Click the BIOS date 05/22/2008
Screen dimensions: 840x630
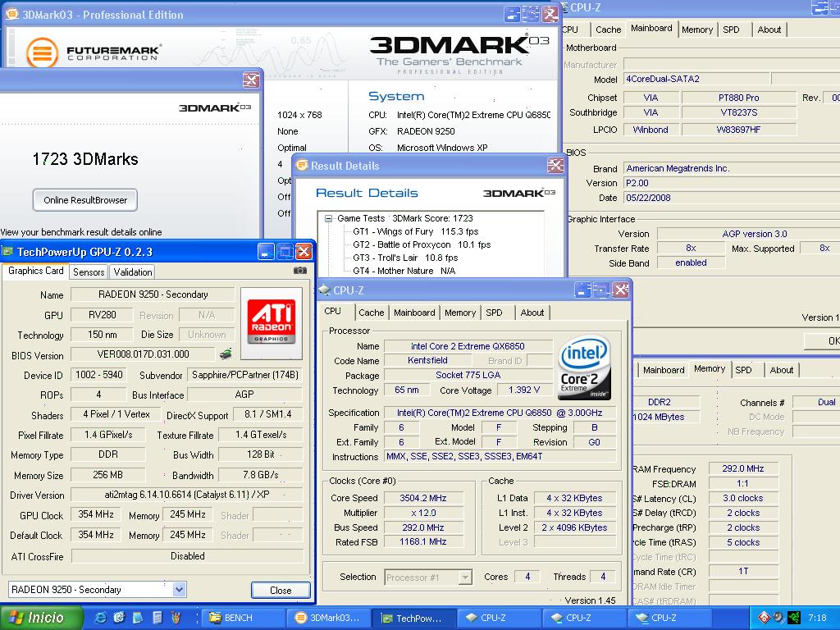[731, 198]
